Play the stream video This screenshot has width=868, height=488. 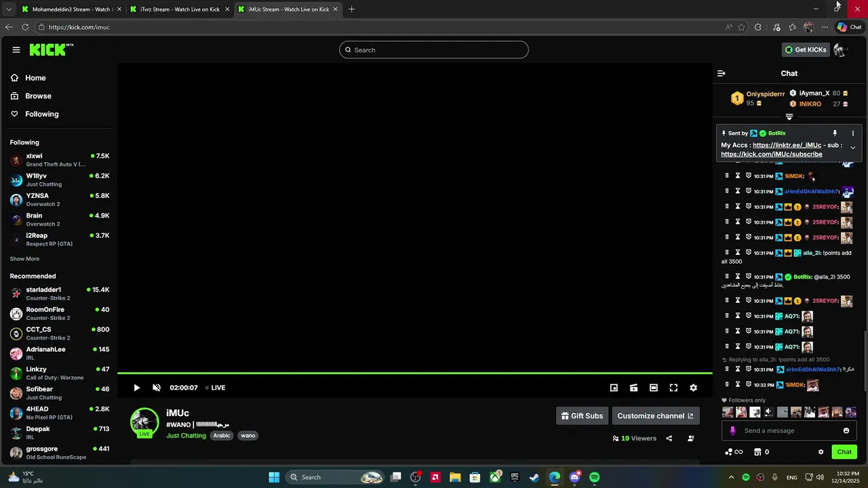coord(136,388)
